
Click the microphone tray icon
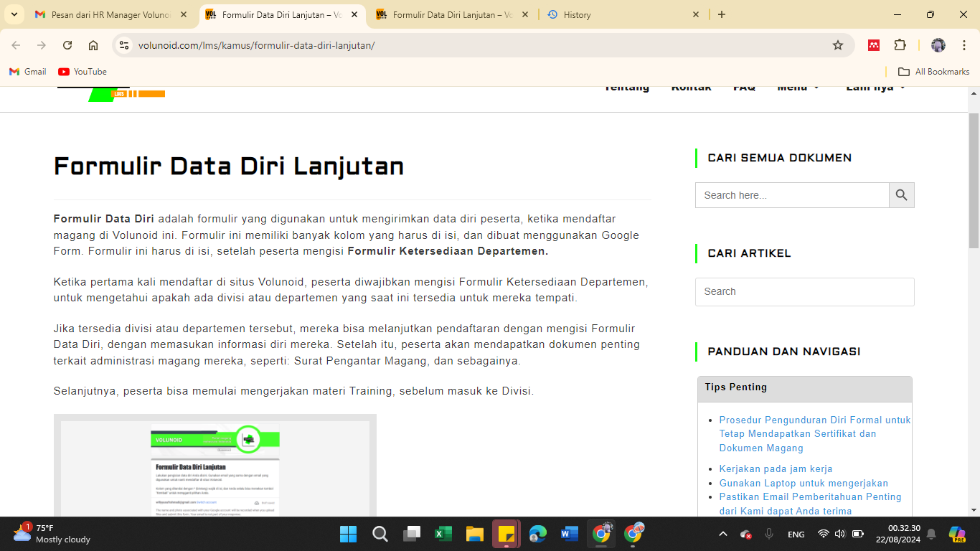point(769,534)
